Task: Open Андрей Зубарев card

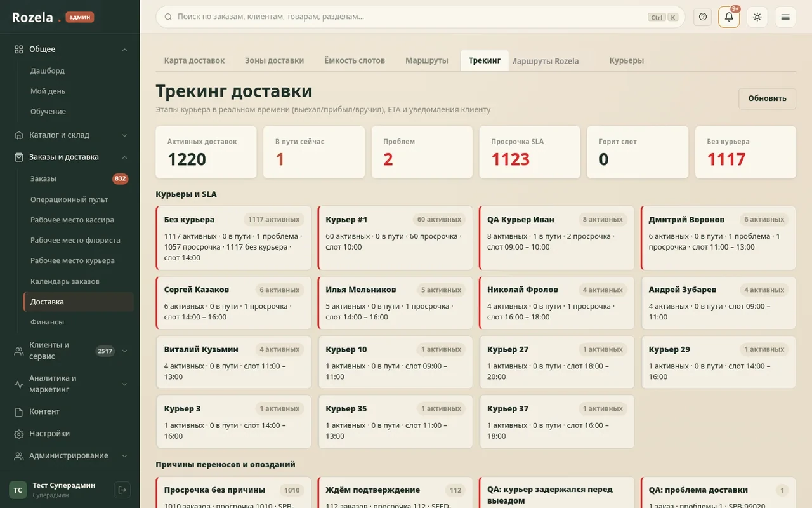Action: pyautogui.click(x=718, y=302)
